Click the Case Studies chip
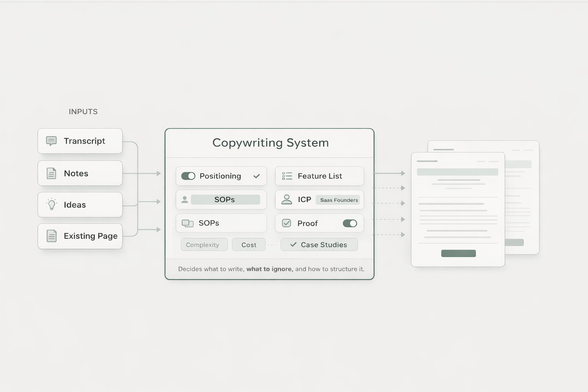 click(319, 245)
